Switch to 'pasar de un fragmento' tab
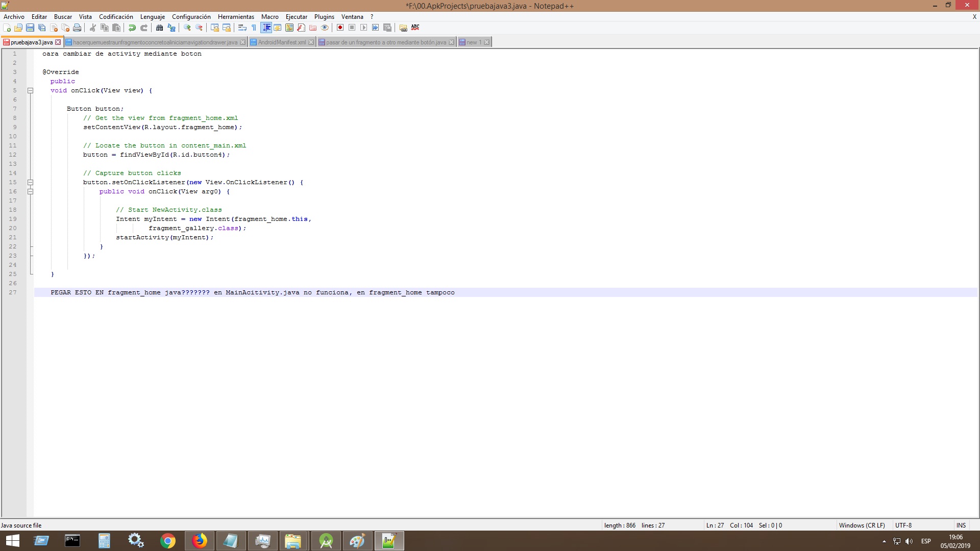Image resolution: width=980 pixels, height=551 pixels. click(386, 42)
